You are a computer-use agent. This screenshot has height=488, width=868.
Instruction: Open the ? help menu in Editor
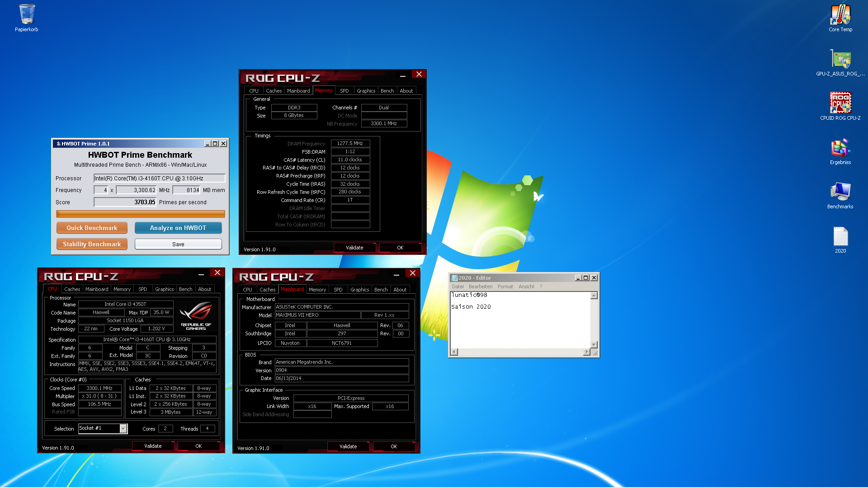(541, 286)
